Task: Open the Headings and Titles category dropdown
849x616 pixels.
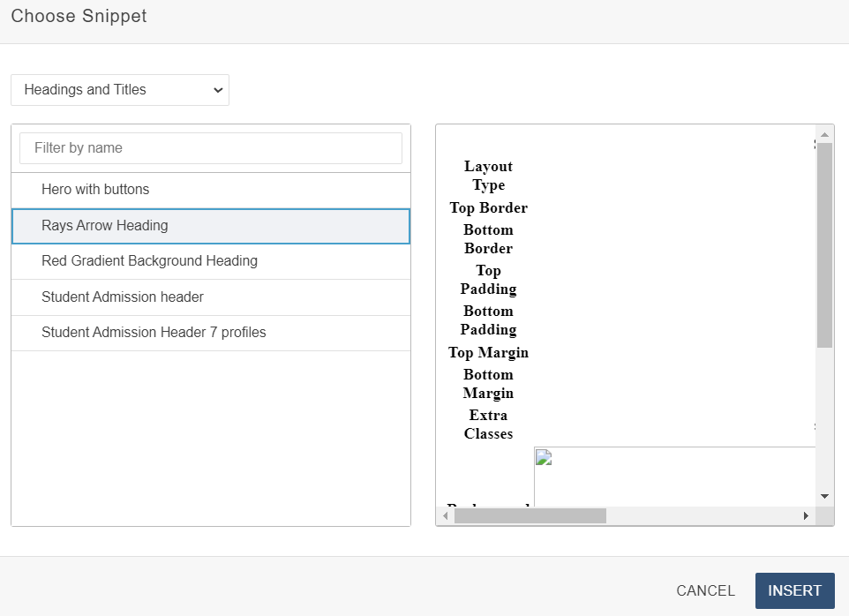Action: (120, 90)
